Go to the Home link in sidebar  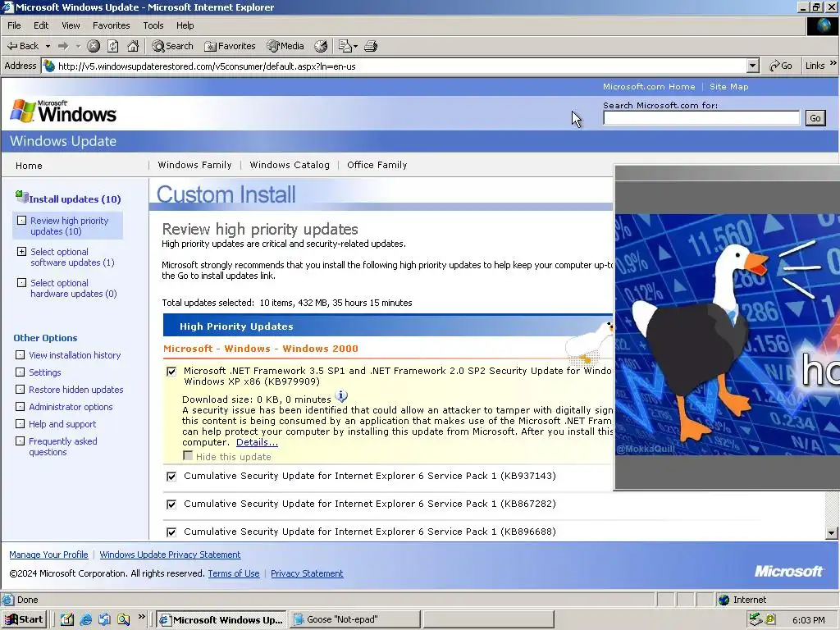point(29,166)
